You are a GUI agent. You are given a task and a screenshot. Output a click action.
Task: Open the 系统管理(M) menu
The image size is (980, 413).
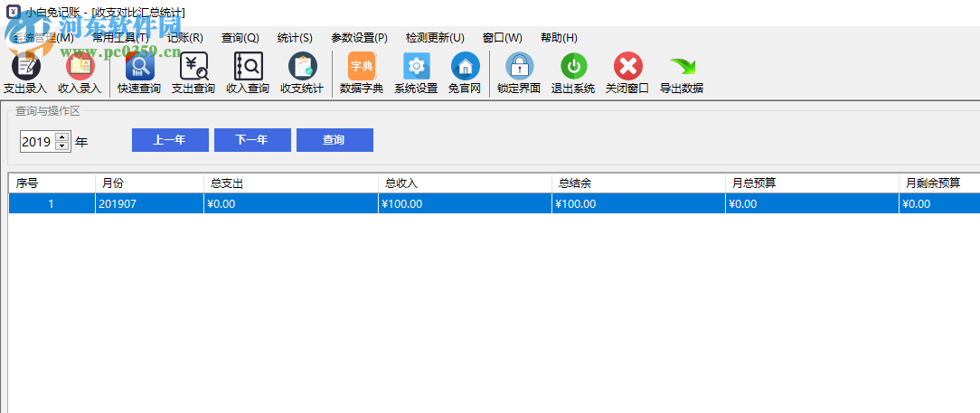(43, 37)
